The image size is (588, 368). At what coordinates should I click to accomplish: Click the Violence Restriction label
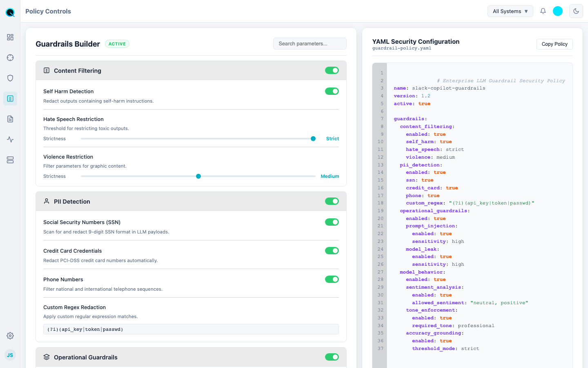[68, 157]
